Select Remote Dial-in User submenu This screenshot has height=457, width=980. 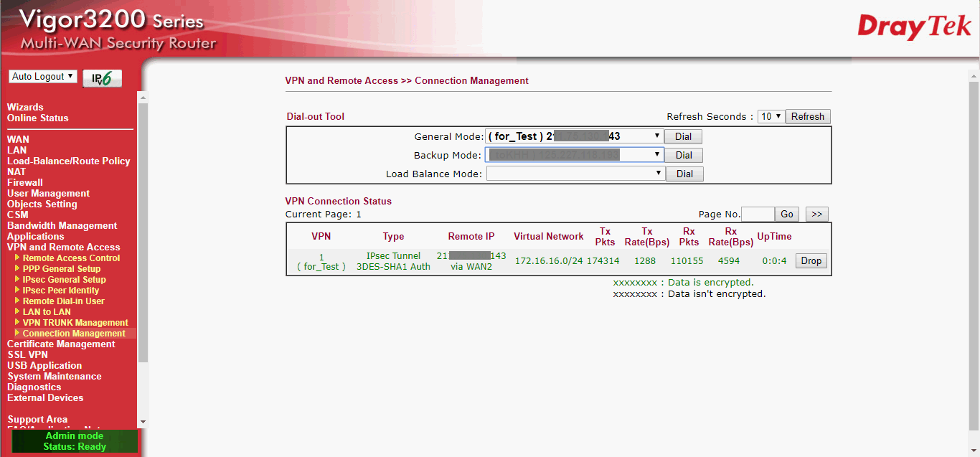coord(64,301)
